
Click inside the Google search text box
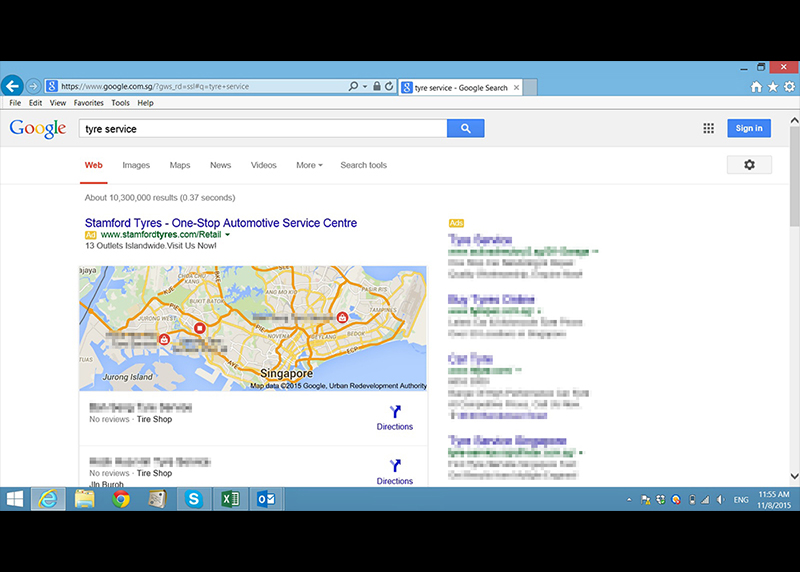point(260,128)
